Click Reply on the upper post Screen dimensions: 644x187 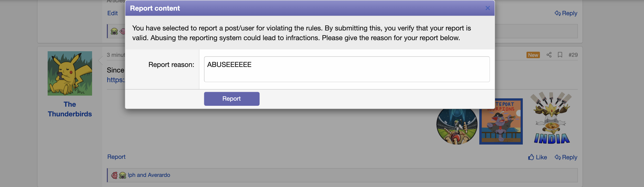pos(566,13)
